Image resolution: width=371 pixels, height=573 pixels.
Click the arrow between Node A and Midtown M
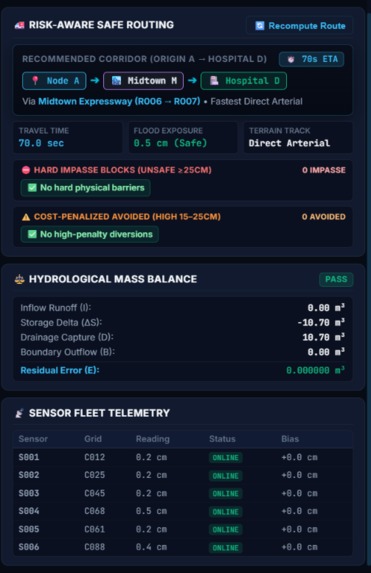point(95,80)
